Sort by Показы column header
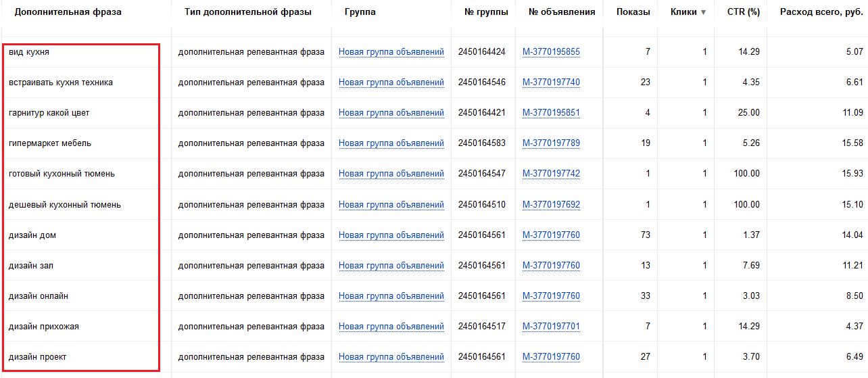 click(x=633, y=12)
